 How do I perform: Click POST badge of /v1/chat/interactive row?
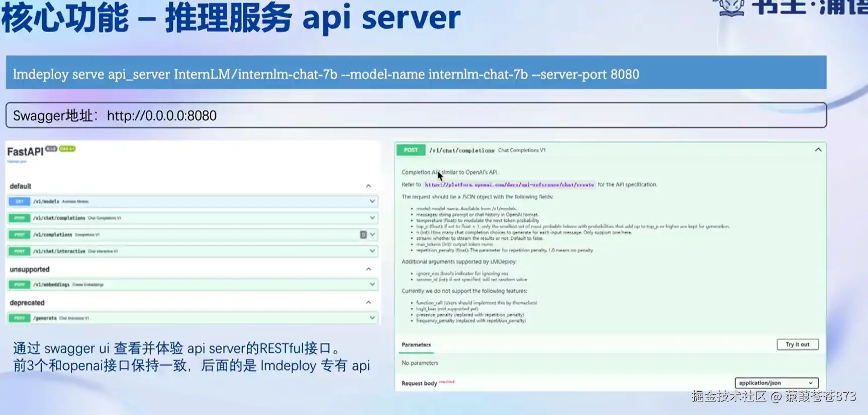pyautogui.click(x=19, y=251)
